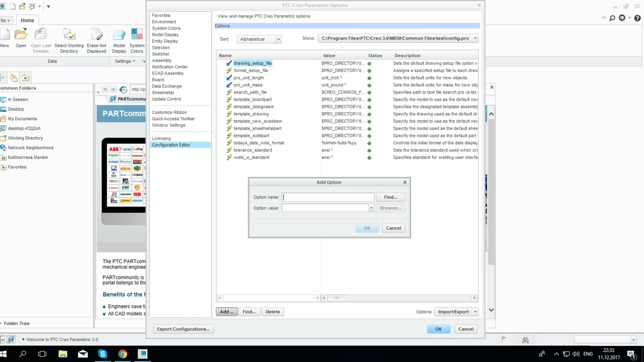Select My Documents common folder
Image resolution: width=644 pixels, height=362 pixels.
22,119
